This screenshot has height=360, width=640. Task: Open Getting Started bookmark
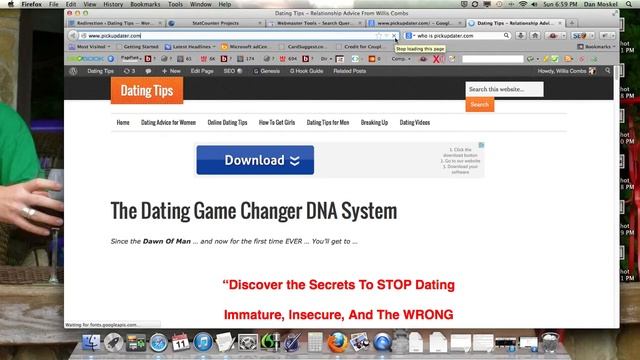point(138,47)
